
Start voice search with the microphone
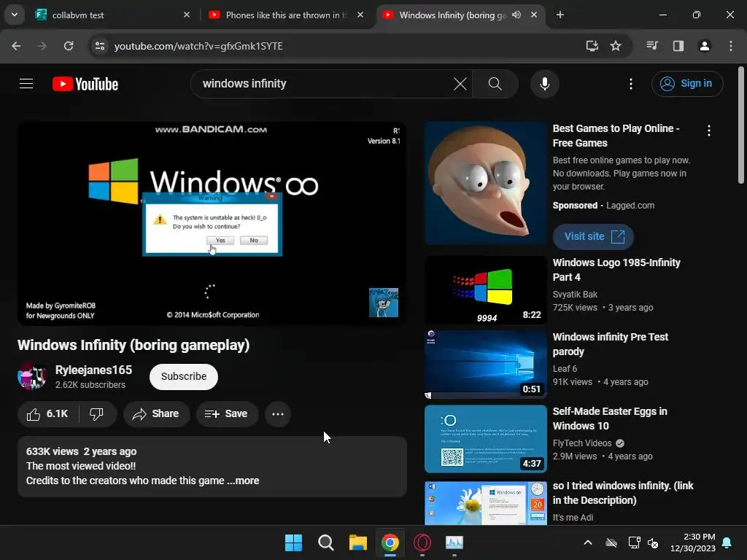click(x=544, y=85)
